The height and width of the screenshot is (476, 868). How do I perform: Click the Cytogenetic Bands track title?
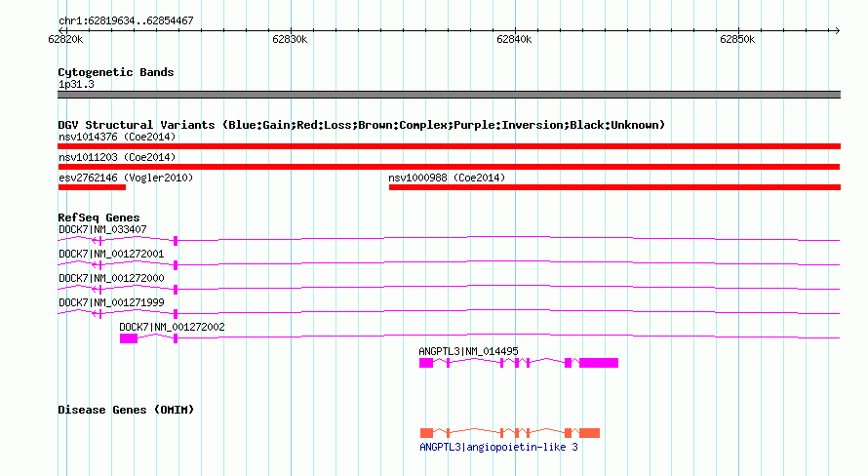pos(116,72)
